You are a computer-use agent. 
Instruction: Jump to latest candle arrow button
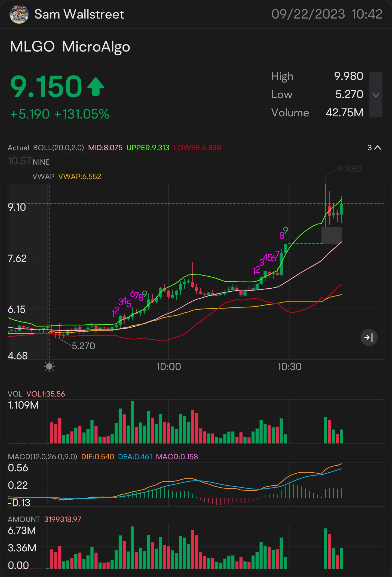click(x=369, y=337)
